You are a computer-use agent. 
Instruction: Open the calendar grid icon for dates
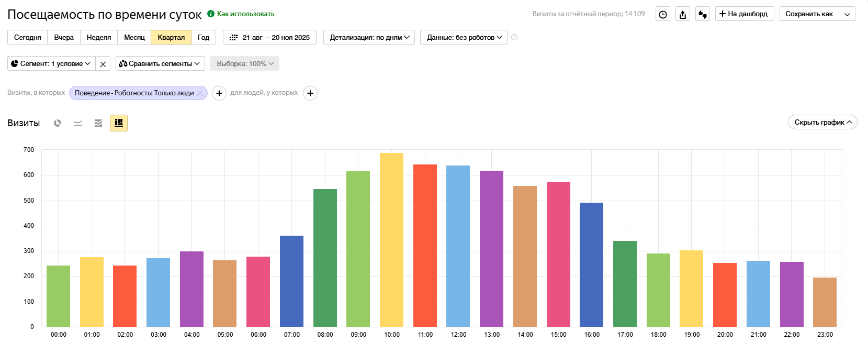tap(234, 37)
